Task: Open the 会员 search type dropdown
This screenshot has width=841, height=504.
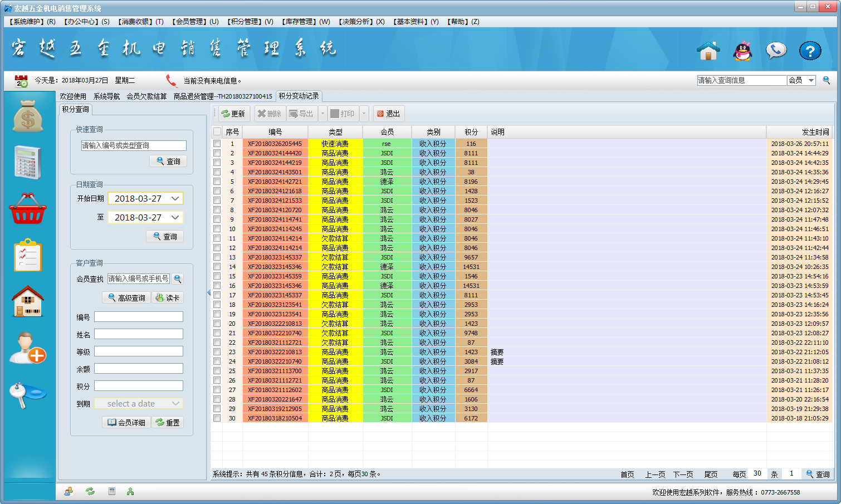Action: pos(811,80)
